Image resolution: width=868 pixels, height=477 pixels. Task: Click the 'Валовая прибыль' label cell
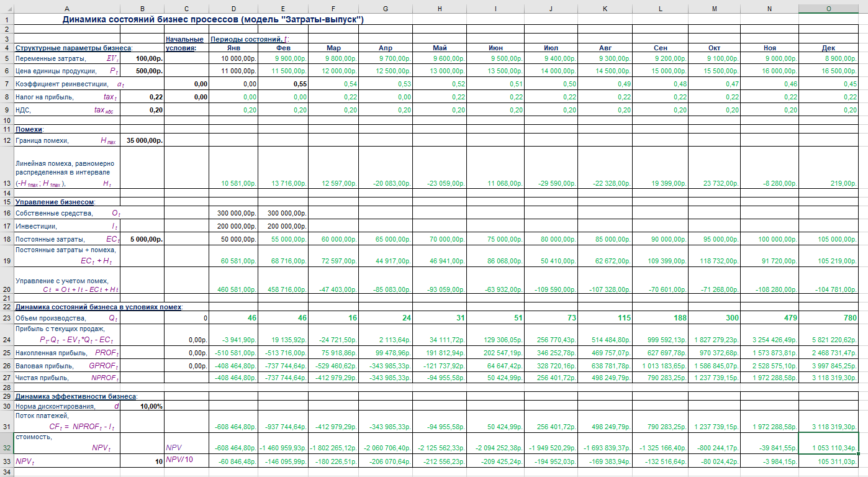coord(66,365)
